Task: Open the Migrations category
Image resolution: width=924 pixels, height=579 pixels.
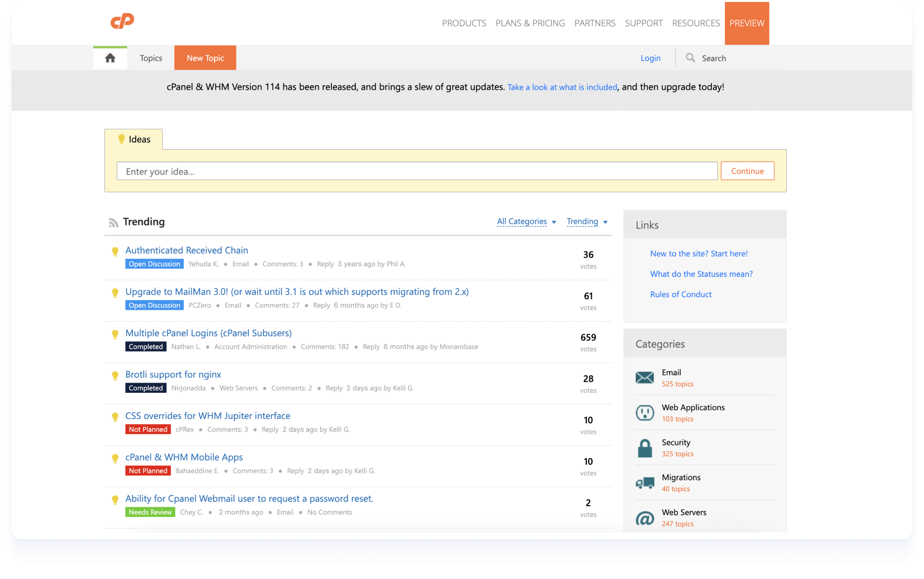Action: click(x=681, y=477)
